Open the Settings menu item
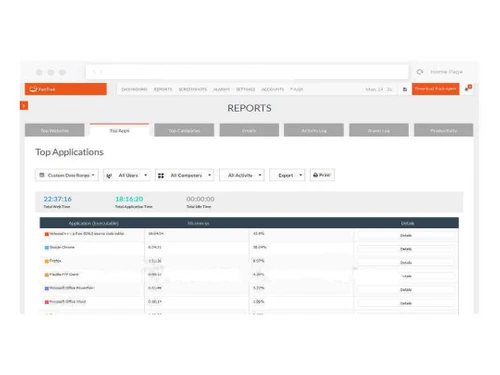Image resolution: width=500 pixels, height=375 pixels. [245, 89]
